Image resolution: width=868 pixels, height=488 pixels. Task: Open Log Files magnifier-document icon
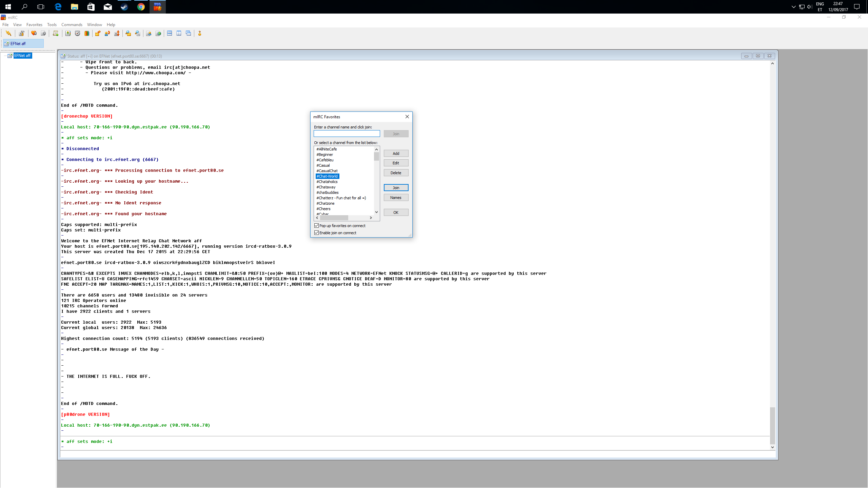[x=137, y=33]
